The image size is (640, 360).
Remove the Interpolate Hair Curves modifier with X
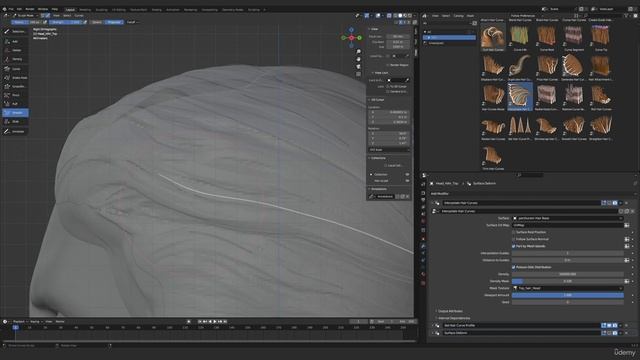[627, 203]
